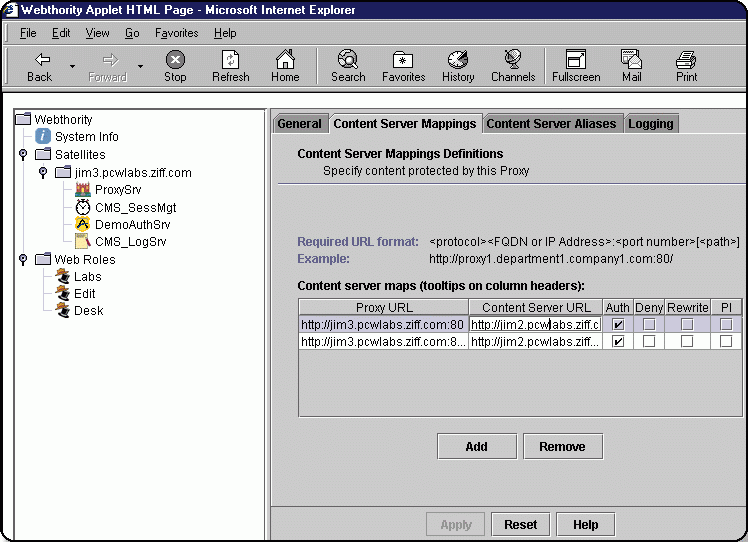Open the Mail toolbar icon
Image resolution: width=748 pixels, height=542 pixels.
(x=631, y=59)
